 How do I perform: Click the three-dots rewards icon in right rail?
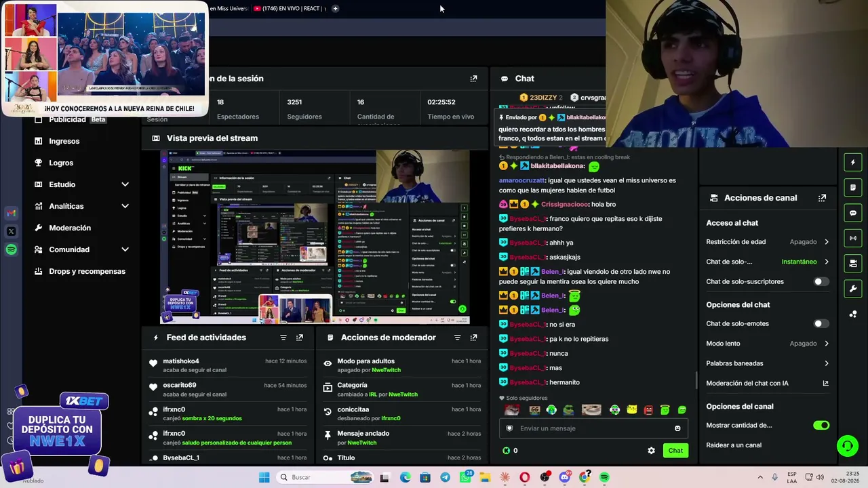tap(853, 314)
